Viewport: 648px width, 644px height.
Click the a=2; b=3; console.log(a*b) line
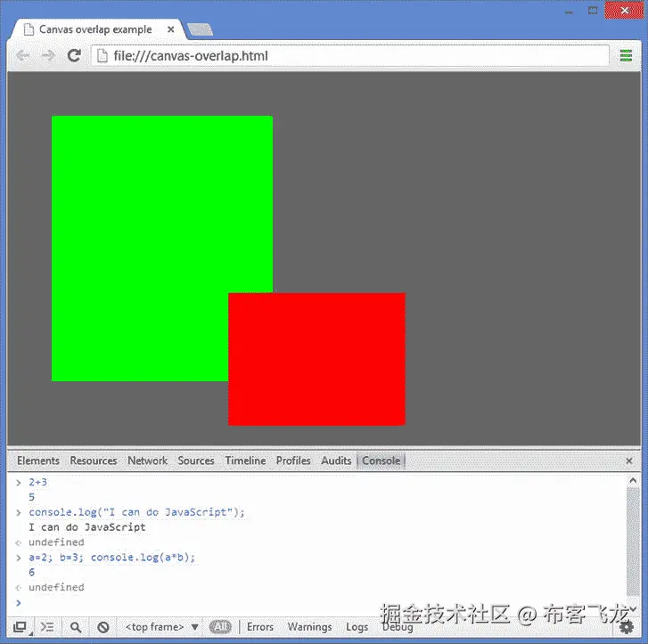click(x=111, y=558)
